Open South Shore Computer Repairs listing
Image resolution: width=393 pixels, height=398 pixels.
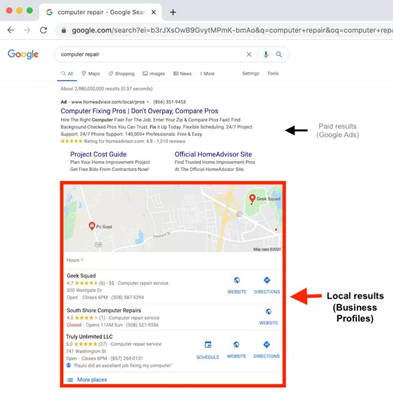pos(104,310)
